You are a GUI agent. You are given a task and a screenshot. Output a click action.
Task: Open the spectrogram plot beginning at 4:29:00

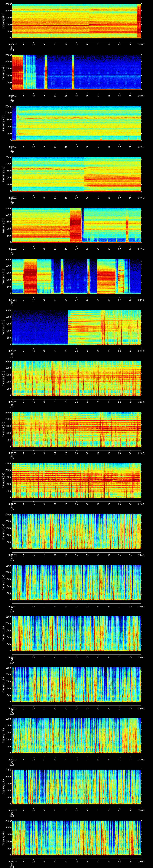click(76, 378)
